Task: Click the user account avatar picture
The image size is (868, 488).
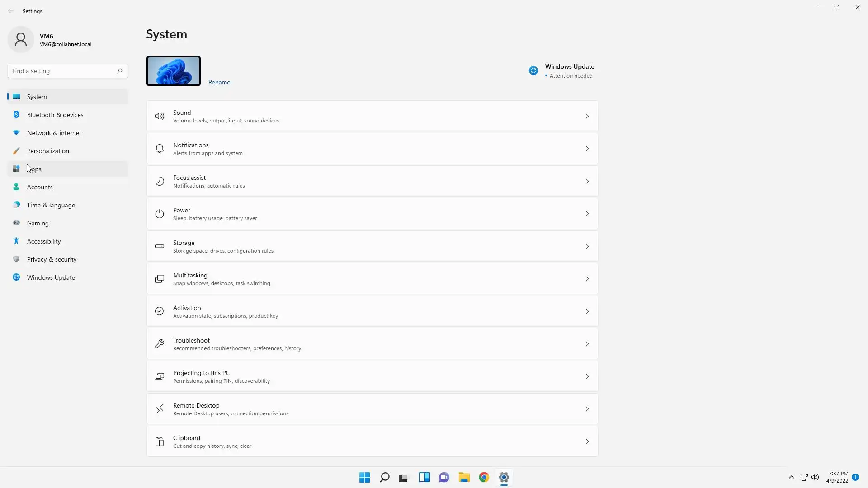Action: coord(21,40)
